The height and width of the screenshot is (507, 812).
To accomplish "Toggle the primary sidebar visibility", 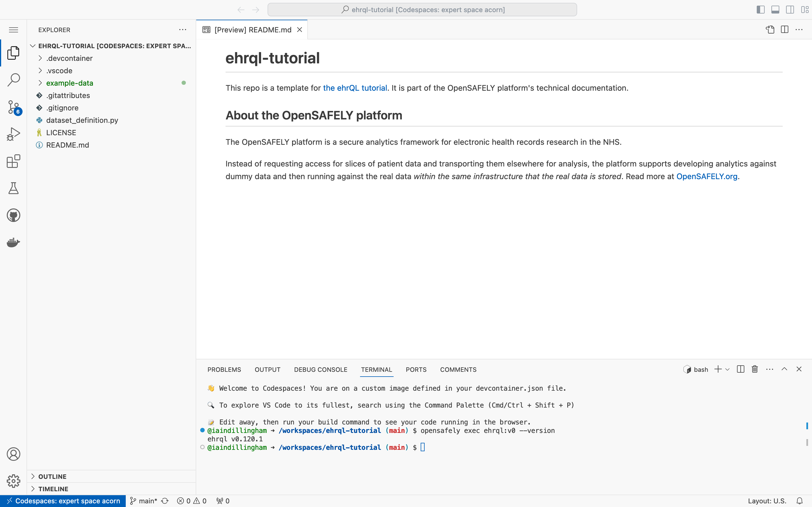I will (760, 9).
